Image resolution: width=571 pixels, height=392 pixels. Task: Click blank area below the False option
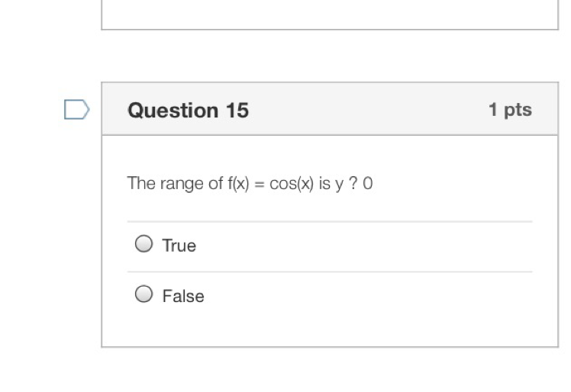(x=330, y=329)
